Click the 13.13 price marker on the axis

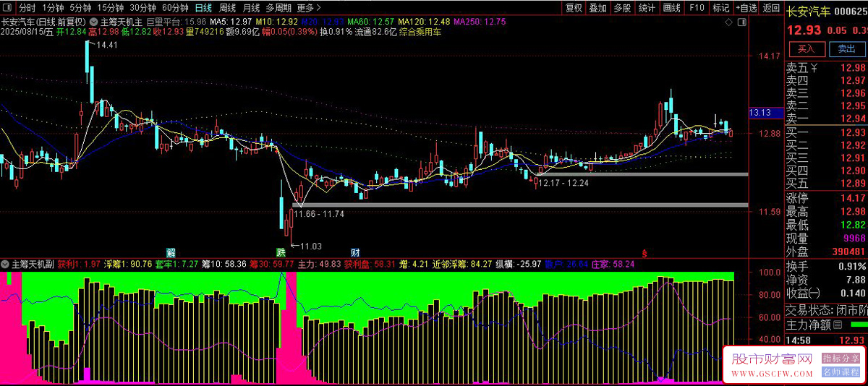pos(765,113)
